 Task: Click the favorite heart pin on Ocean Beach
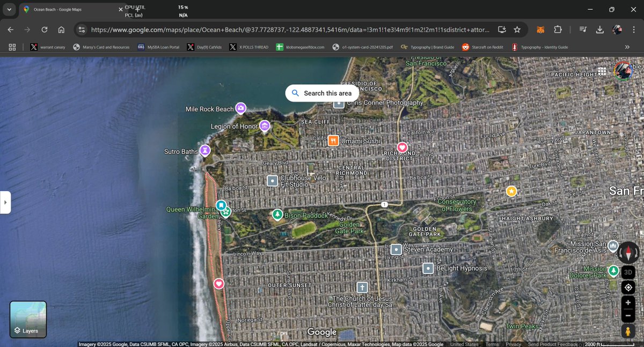(218, 283)
